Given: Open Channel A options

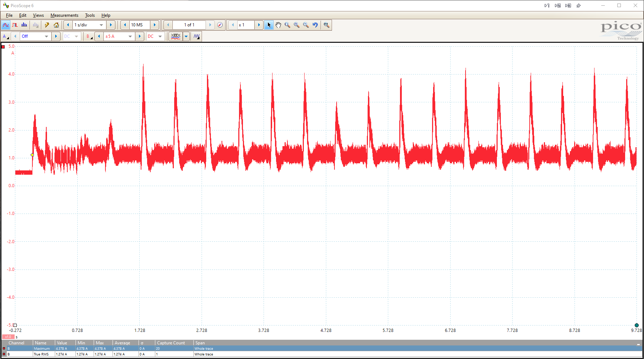Looking at the screenshot, I should (x=6, y=36).
